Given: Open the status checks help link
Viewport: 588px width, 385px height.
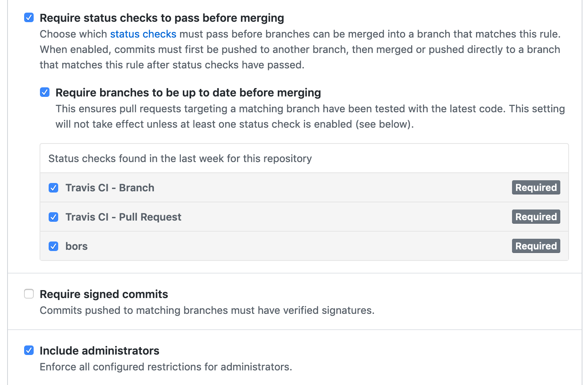Looking at the screenshot, I should (143, 34).
